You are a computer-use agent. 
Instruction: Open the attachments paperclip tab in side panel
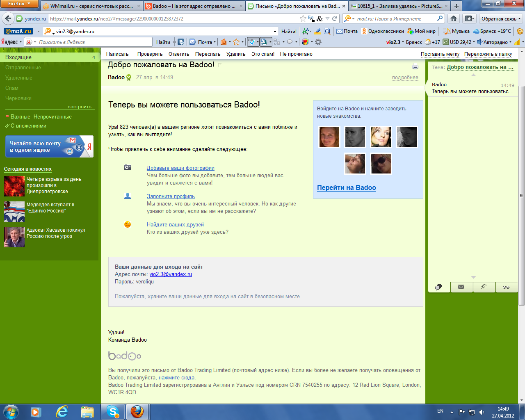[x=484, y=287]
